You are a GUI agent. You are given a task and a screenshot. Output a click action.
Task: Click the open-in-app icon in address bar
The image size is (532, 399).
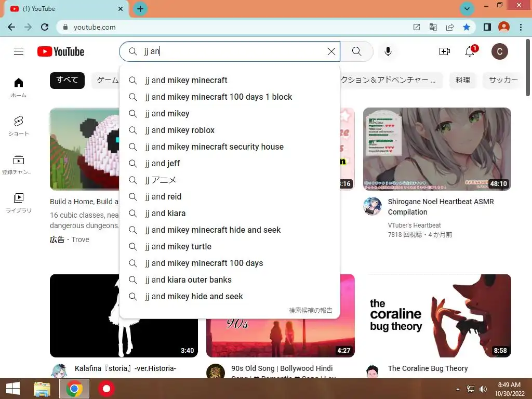(417, 27)
